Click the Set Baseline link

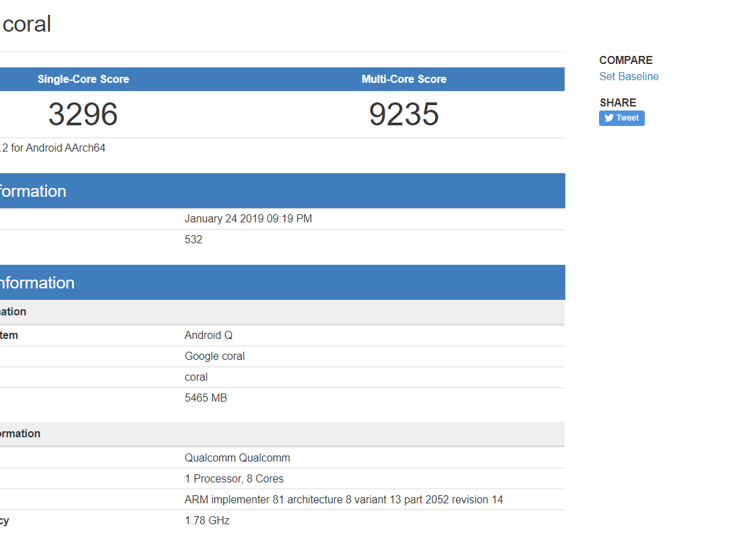tap(629, 77)
